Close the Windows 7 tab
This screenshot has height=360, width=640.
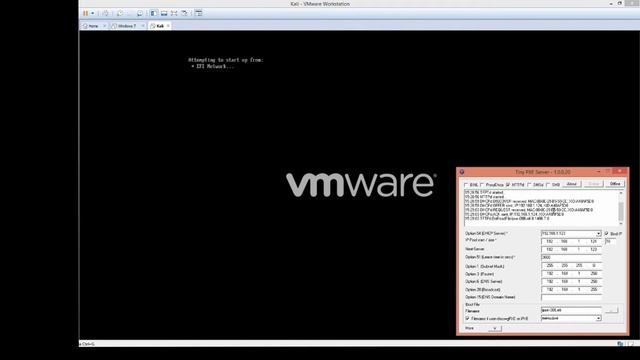click(x=142, y=26)
